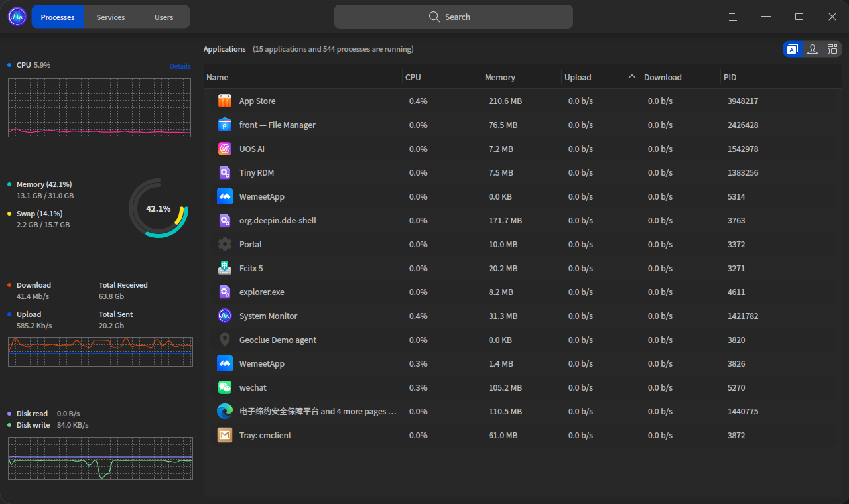The height and width of the screenshot is (504, 849).
Task: Click the CPU usage graph
Action: click(99, 107)
